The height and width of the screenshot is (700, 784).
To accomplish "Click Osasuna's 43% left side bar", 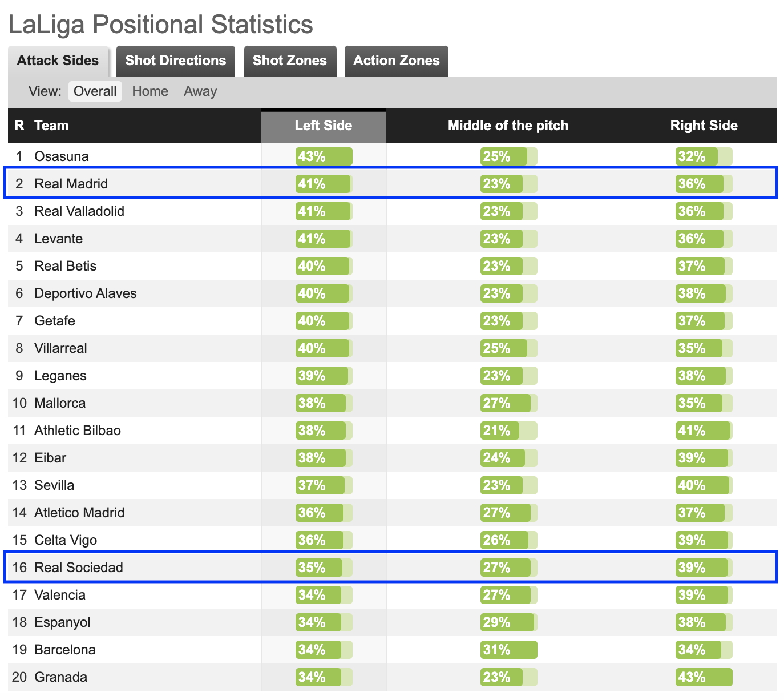I will (x=324, y=156).
